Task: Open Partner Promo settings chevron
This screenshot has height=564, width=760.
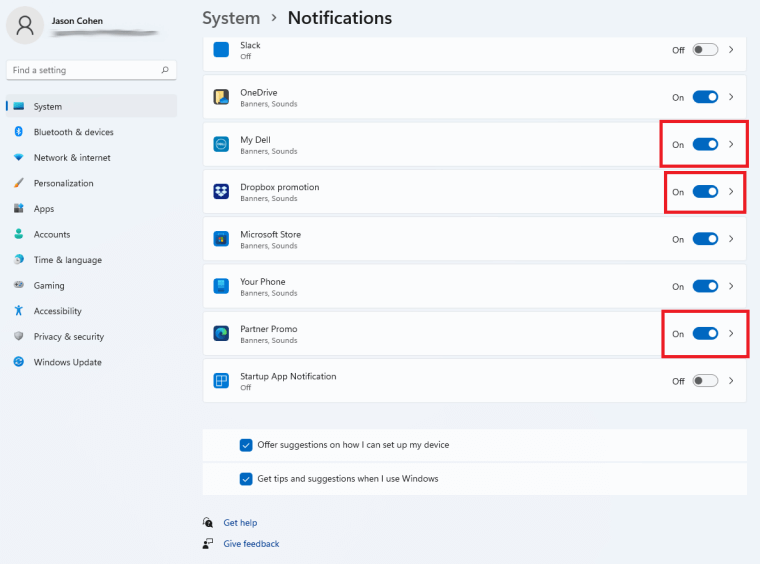Action: point(731,333)
